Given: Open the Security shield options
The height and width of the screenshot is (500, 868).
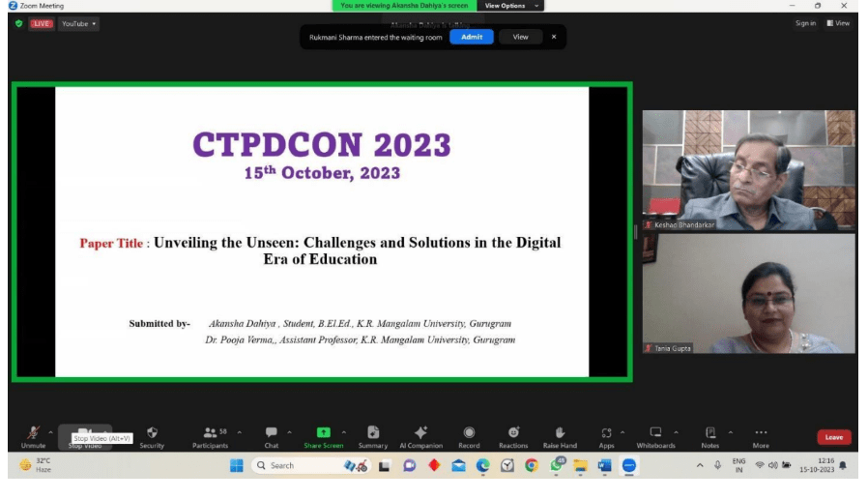Looking at the screenshot, I should [152, 434].
